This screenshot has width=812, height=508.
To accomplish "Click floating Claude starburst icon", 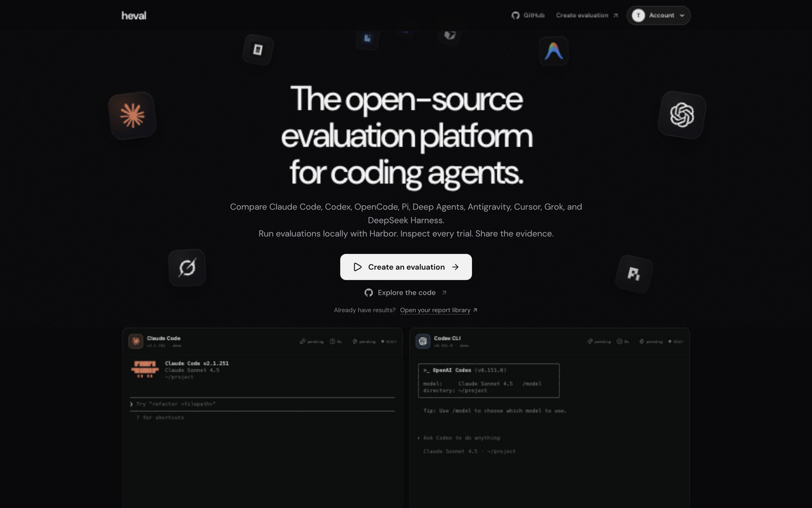I will [132, 116].
